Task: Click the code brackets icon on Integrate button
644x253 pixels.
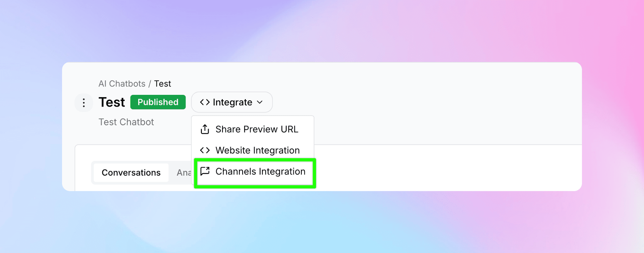Action: 204,102
